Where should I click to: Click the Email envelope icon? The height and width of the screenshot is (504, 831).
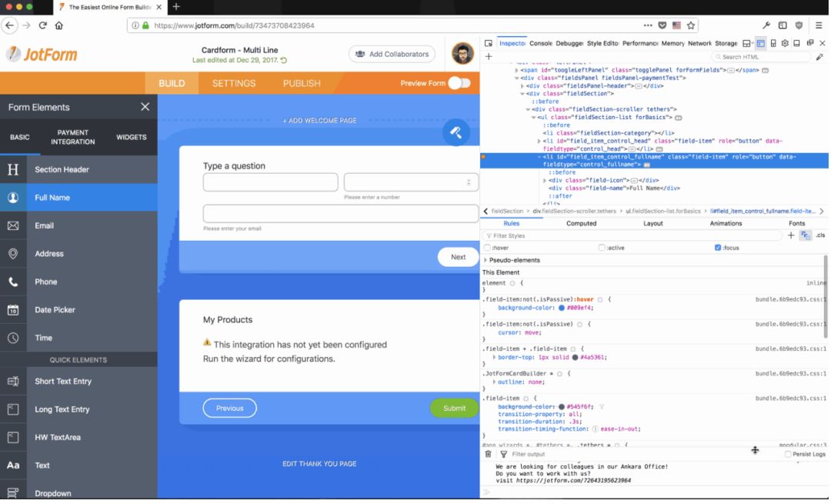(13, 225)
